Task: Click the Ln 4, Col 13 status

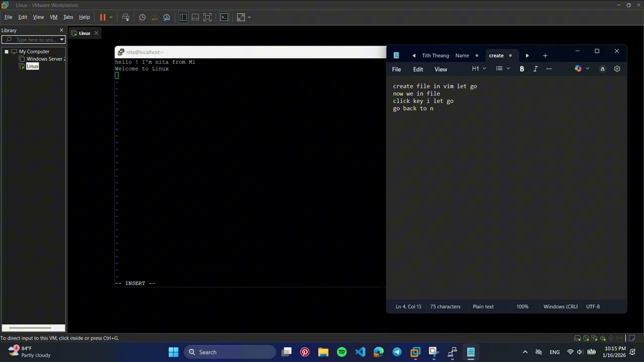Action: pyautogui.click(x=409, y=306)
